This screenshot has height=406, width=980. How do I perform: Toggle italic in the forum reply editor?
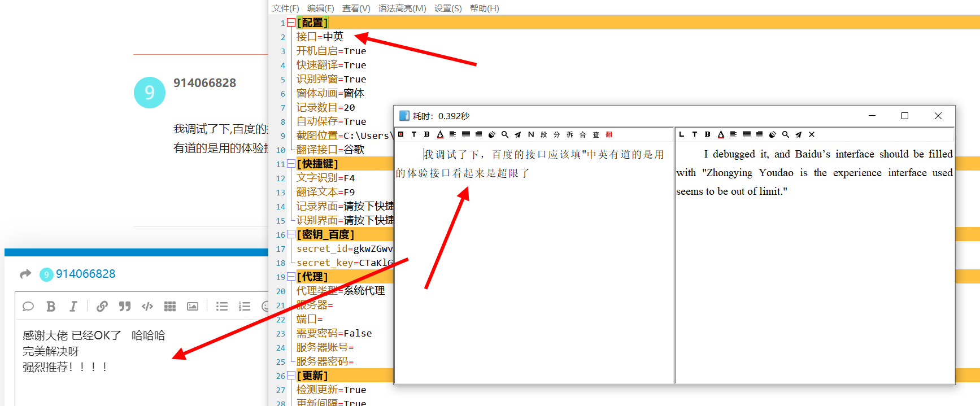click(x=73, y=306)
